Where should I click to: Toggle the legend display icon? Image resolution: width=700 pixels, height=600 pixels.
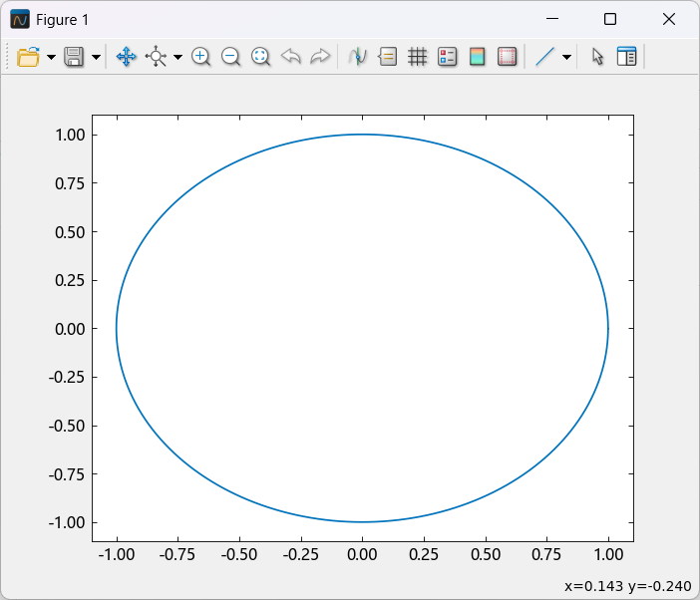(448, 57)
